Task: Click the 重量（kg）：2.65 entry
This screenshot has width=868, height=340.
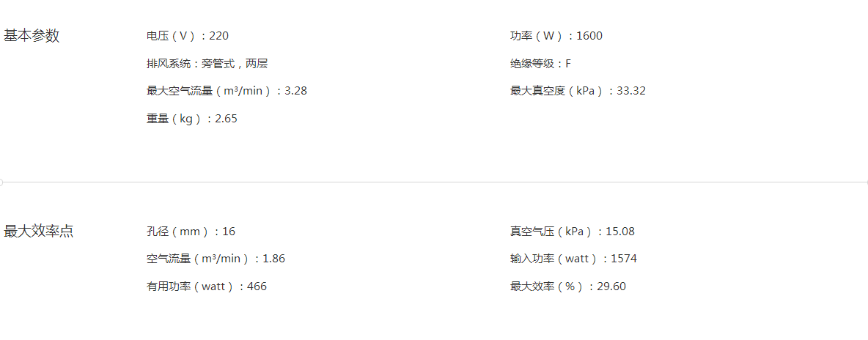Action: (x=192, y=119)
